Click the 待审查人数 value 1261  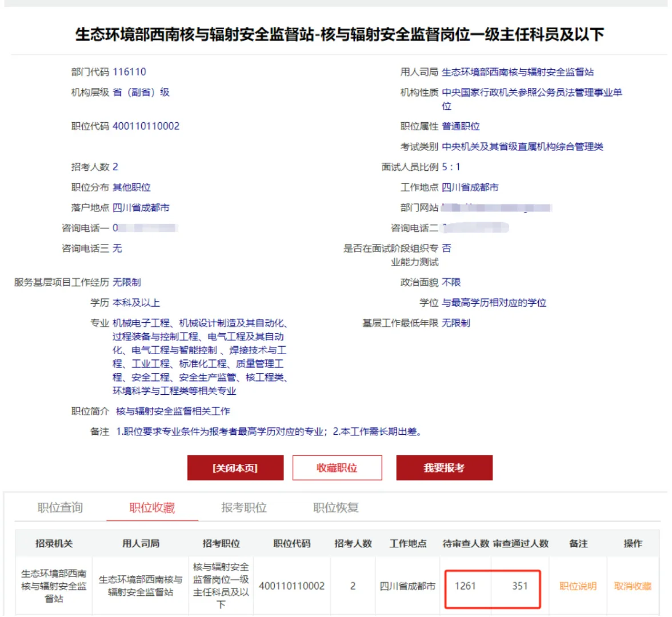pos(465,586)
